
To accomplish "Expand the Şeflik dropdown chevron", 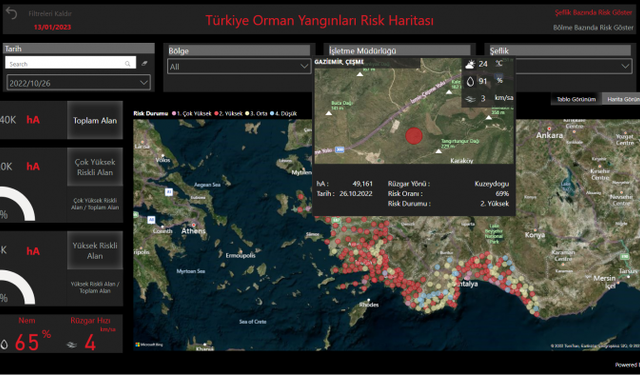I will [625, 66].
